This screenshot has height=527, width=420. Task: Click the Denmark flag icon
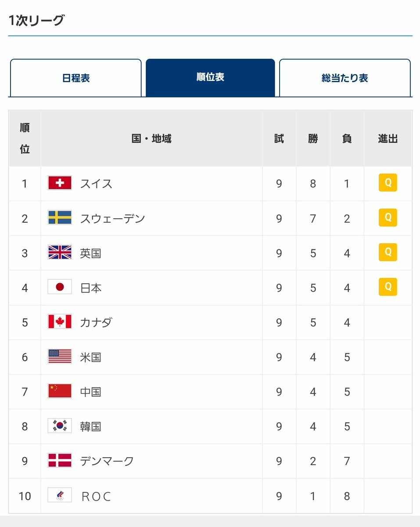click(x=60, y=461)
